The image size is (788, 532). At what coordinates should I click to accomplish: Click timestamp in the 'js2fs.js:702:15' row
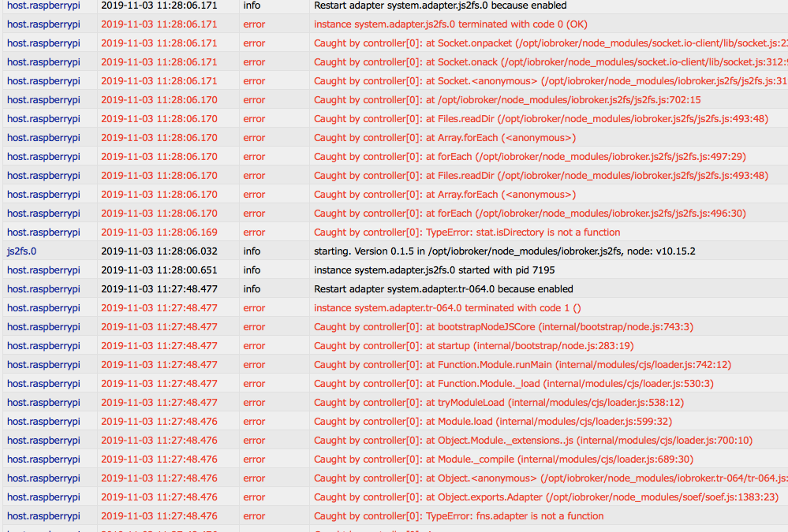159,100
